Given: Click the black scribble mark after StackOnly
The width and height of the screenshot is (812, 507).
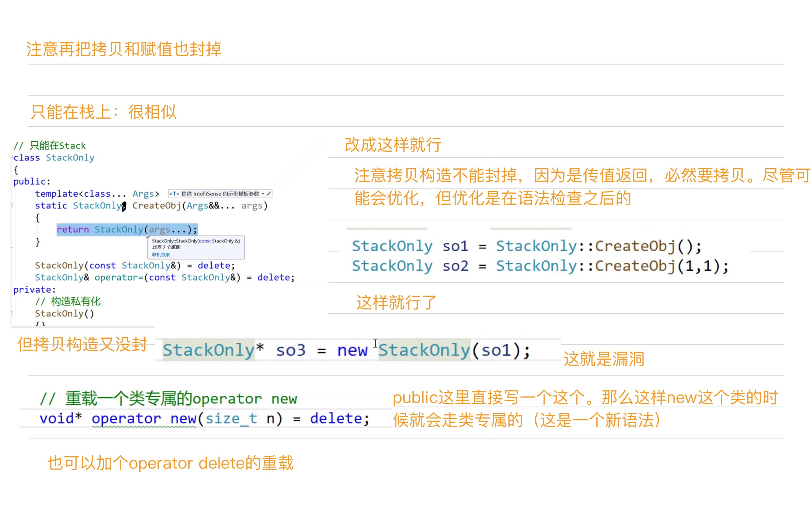Looking at the screenshot, I should (124, 206).
